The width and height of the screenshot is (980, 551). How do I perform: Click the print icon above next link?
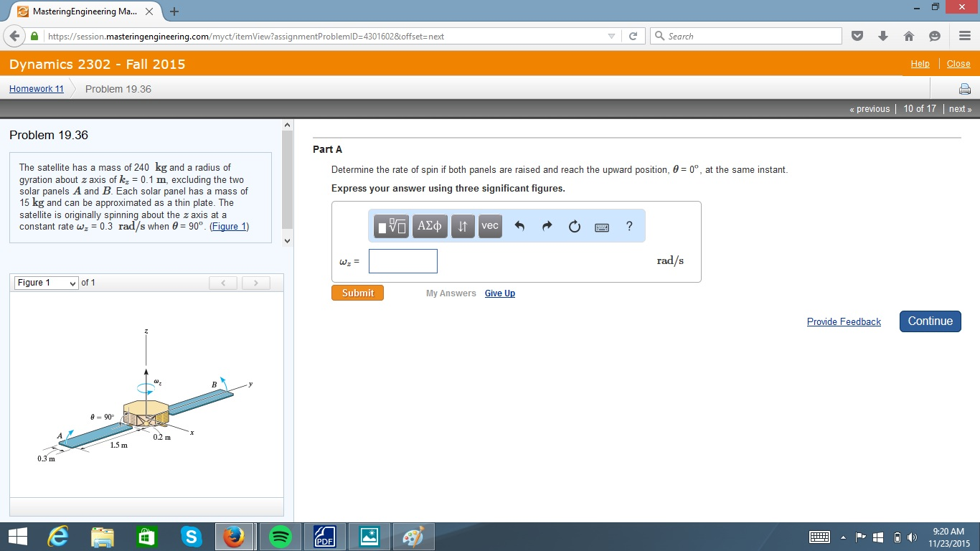pyautogui.click(x=964, y=88)
